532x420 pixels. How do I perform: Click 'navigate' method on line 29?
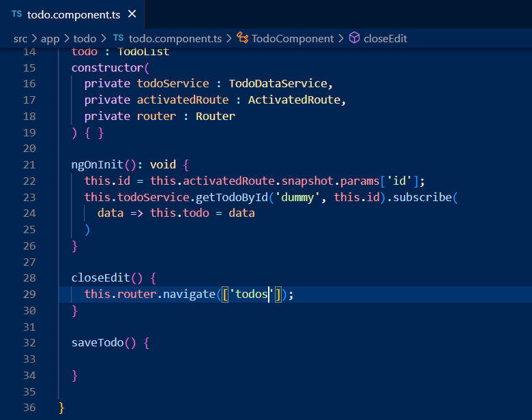click(x=190, y=294)
